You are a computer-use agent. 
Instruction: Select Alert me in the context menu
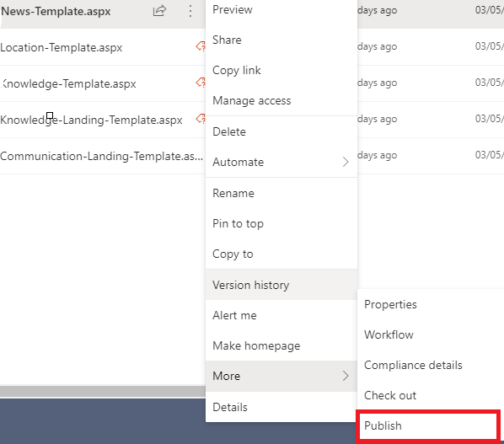(281, 315)
